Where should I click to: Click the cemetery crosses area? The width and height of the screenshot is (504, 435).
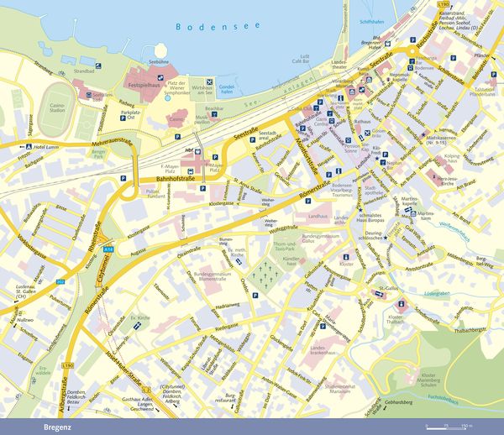265,274
